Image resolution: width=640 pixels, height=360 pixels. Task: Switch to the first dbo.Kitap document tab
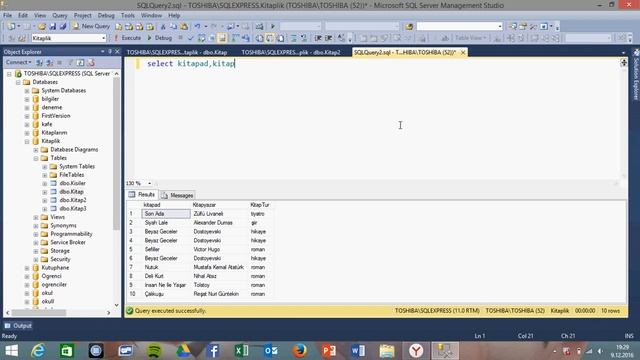(177, 52)
